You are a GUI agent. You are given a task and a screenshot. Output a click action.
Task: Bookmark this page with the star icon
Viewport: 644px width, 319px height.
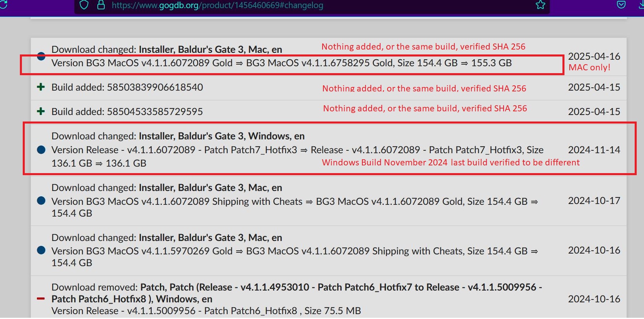click(x=540, y=5)
